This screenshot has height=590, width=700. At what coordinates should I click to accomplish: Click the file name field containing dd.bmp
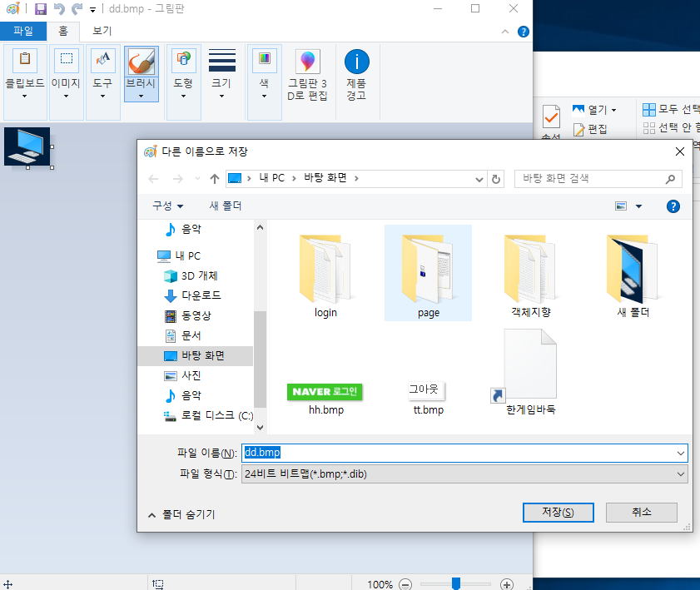click(x=458, y=453)
